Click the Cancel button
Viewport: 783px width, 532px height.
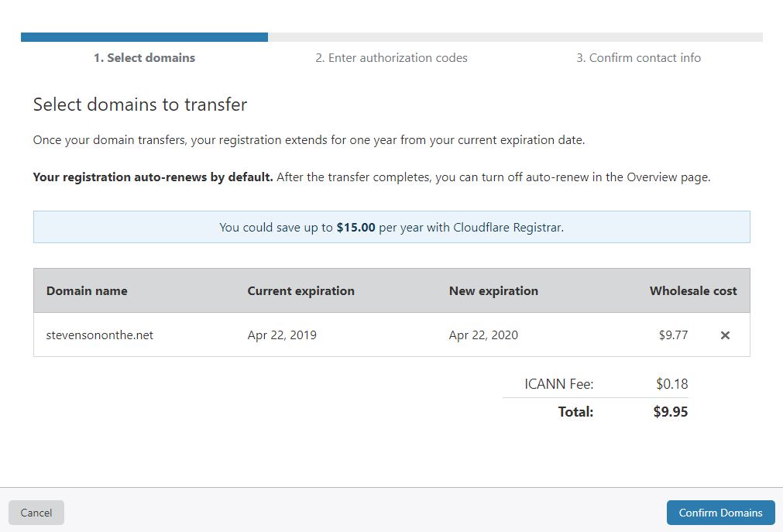click(36, 513)
